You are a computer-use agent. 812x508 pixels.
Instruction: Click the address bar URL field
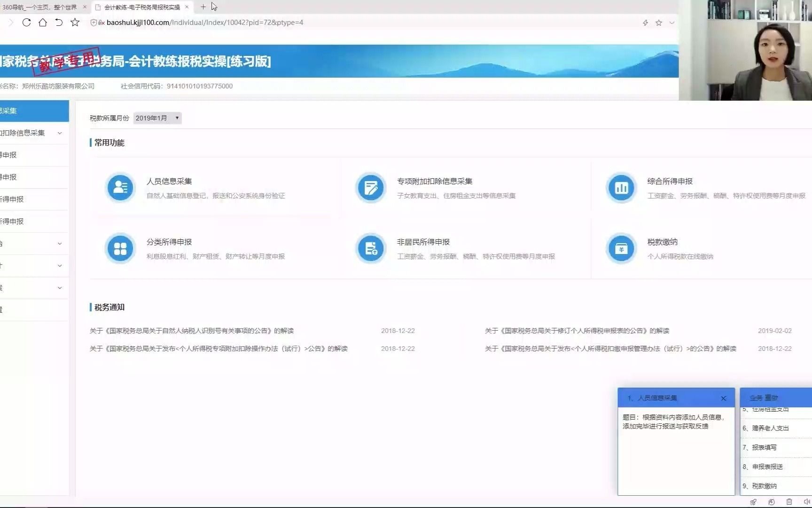coord(204,23)
